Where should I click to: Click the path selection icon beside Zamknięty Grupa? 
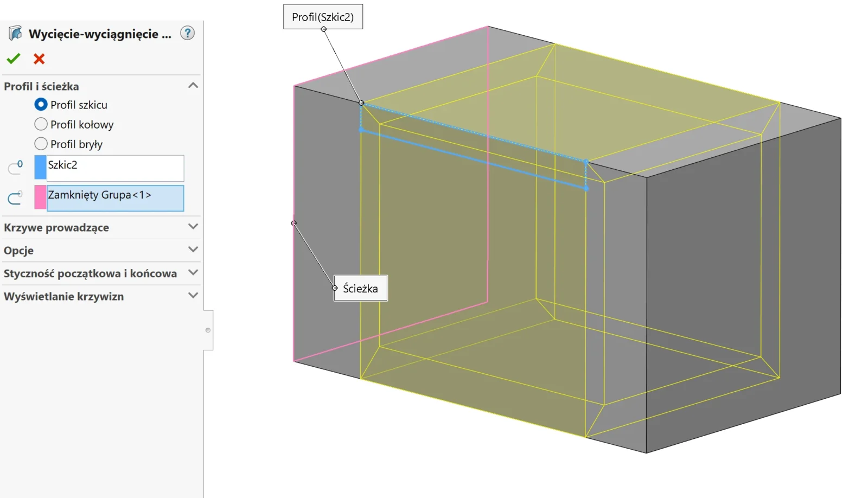[x=15, y=197]
